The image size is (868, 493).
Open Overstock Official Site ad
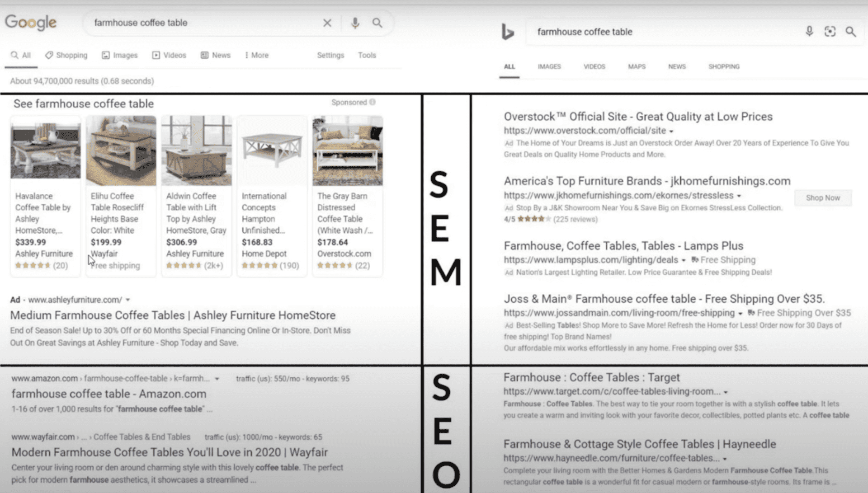click(638, 117)
